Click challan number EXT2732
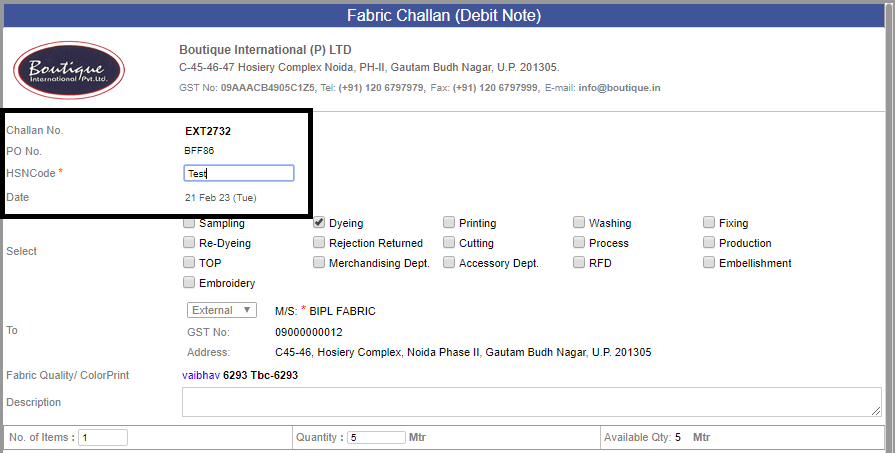The height and width of the screenshot is (453, 895). [208, 131]
